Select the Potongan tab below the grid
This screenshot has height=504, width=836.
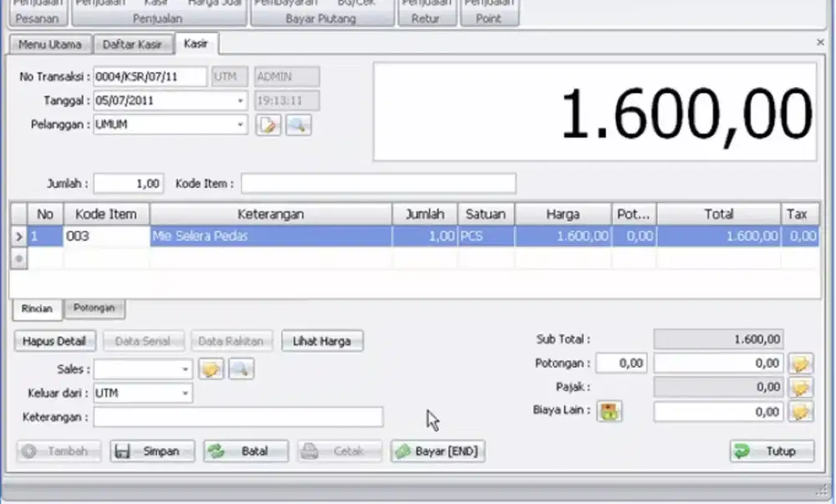point(94,308)
